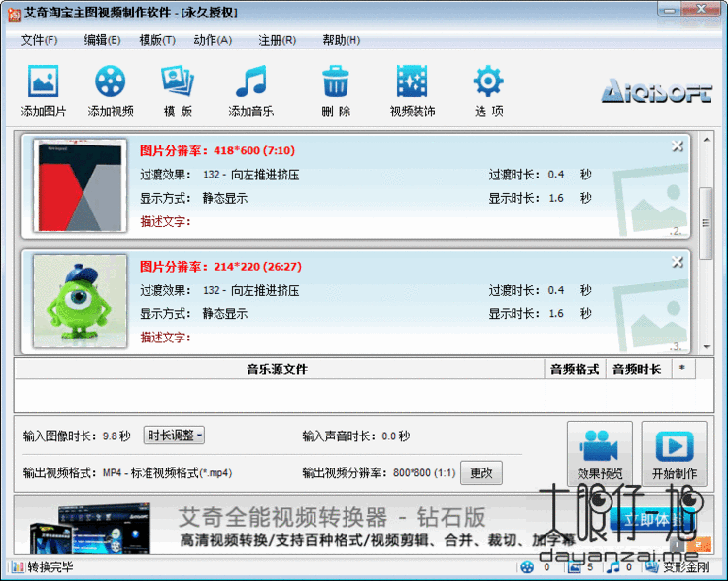The image size is (728, 581).
Task: Open the 模版 (Template) toolbar icon
Action: pos(178,81)
